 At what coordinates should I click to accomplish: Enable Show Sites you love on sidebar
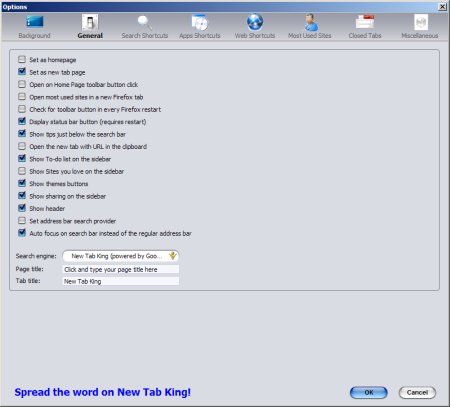click(22, 171)
